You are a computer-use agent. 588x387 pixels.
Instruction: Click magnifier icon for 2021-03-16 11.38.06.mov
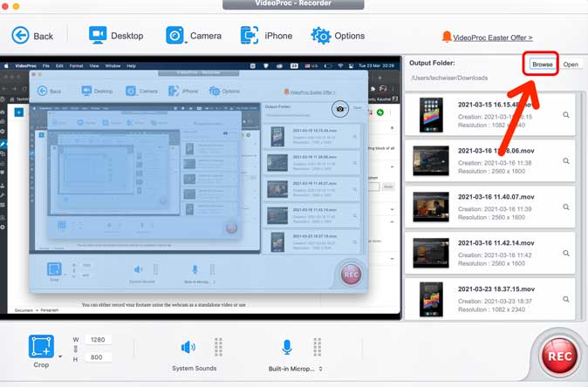[566, 161]
